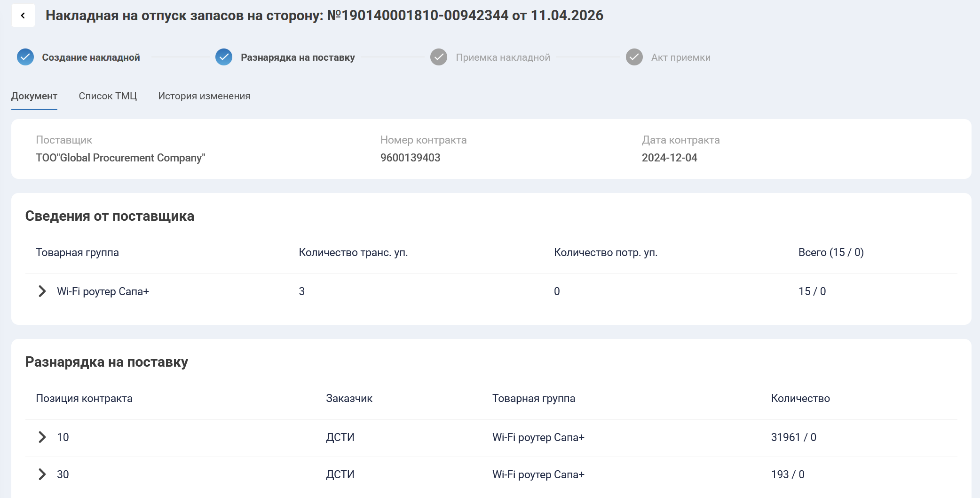980x498 pixels.
Task: Expand contract position 10 row
Action: (42, 437)
